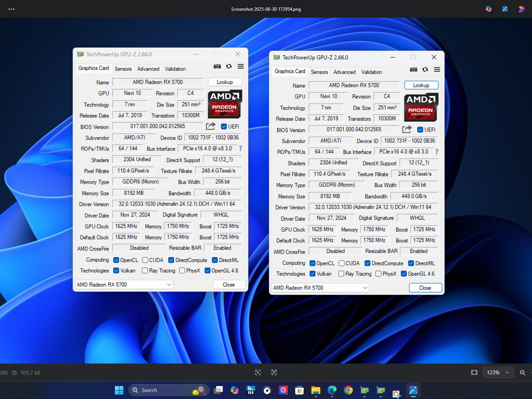Click the Close button at bottom of left GPU-Z
The image size is (532, 399).
(x=229, y=284)
